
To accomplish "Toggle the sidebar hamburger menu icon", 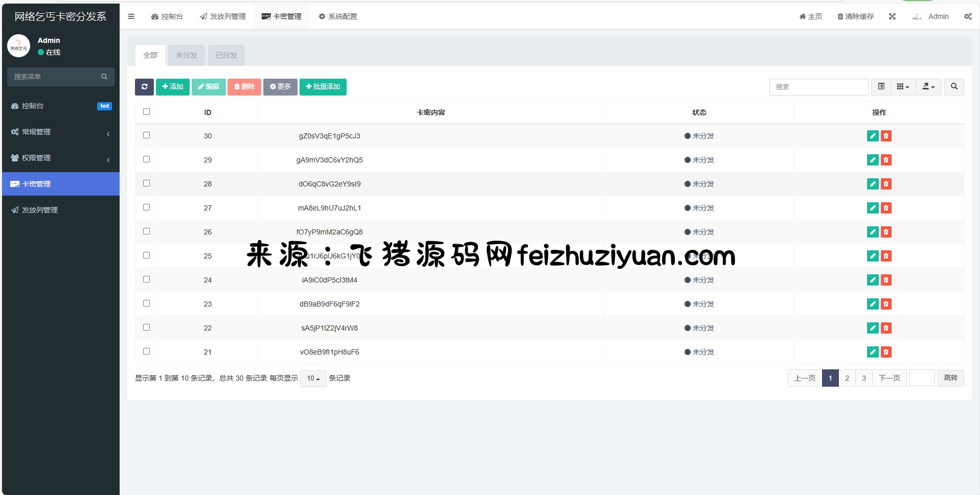I will point(131,16).
